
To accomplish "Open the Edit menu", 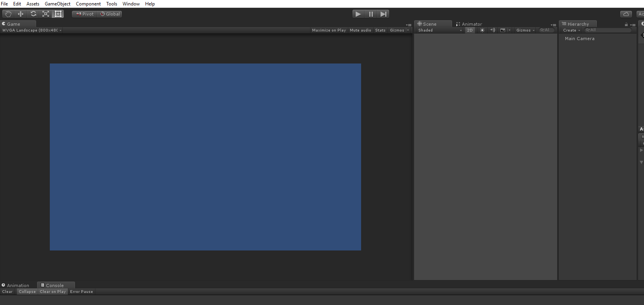I will (17, 4).
